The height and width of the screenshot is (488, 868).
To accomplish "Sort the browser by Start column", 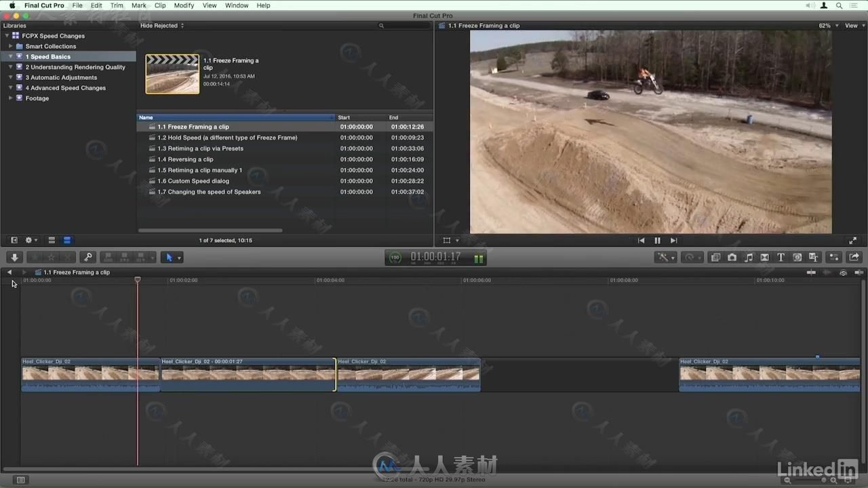I will (361, 117).
